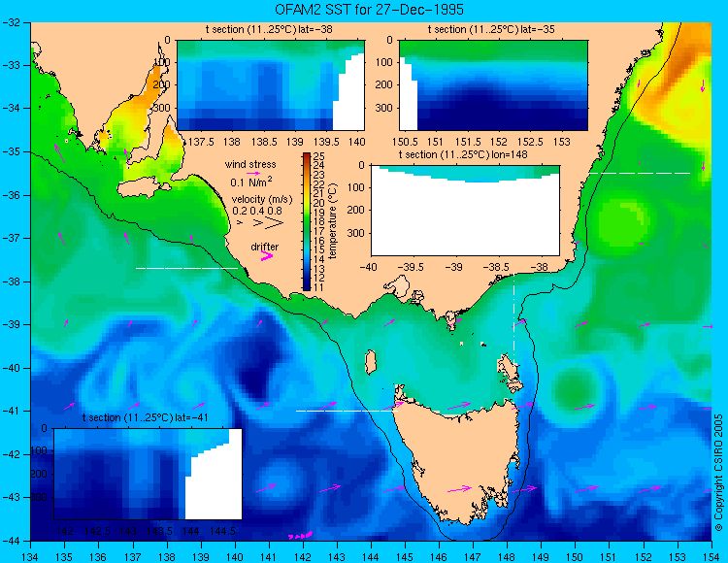Image resolution: width=728 pixels, height=563 pixels.
Task: Open the lat=-41 temperature section inset plot
Action: (149, 474)
